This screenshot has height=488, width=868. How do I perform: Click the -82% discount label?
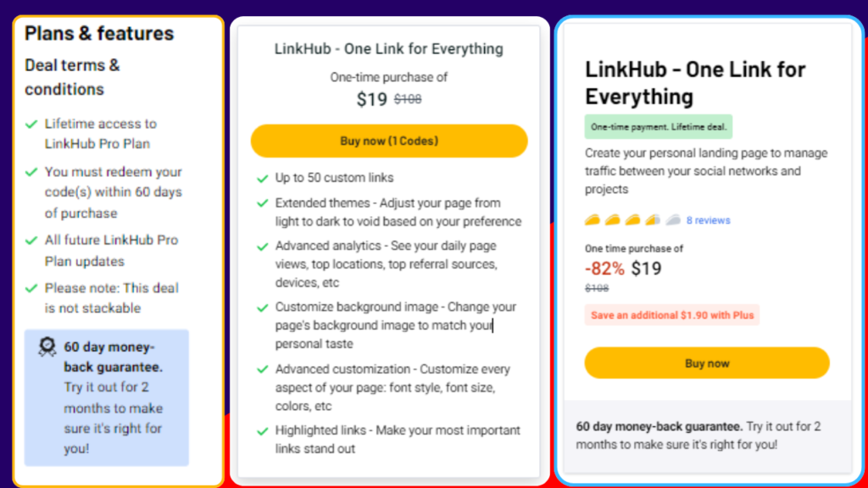604,269
